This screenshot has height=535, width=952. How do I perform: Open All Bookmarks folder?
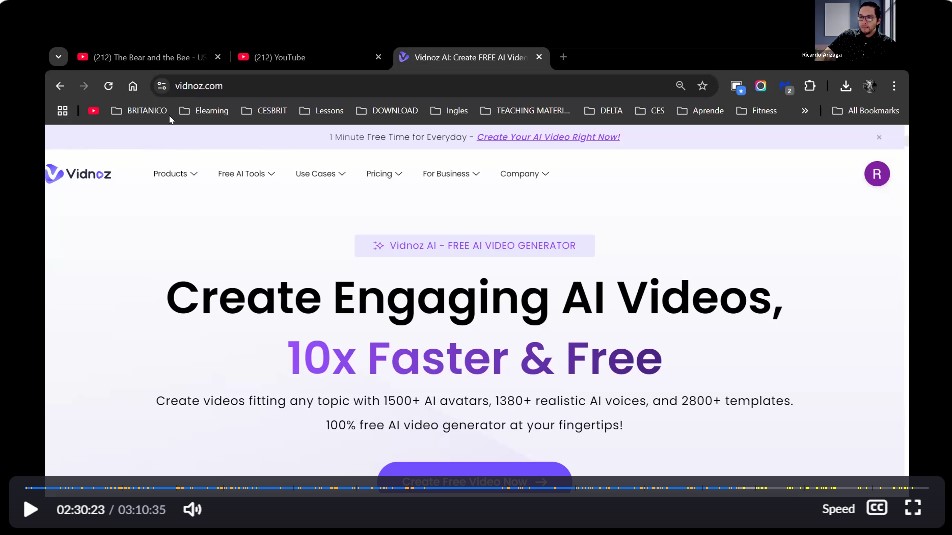(x=866, y=111)
